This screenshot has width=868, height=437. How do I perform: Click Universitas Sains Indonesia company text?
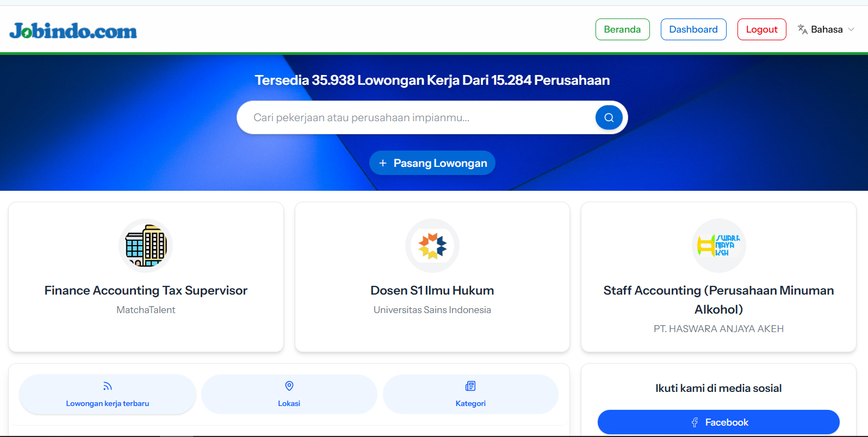tap(432, 310)
